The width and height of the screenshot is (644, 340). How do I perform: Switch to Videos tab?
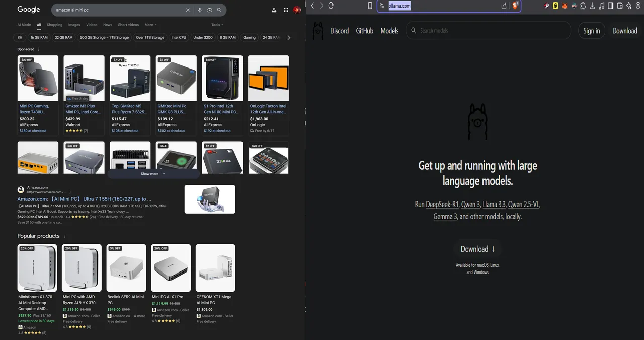[92, 25]
